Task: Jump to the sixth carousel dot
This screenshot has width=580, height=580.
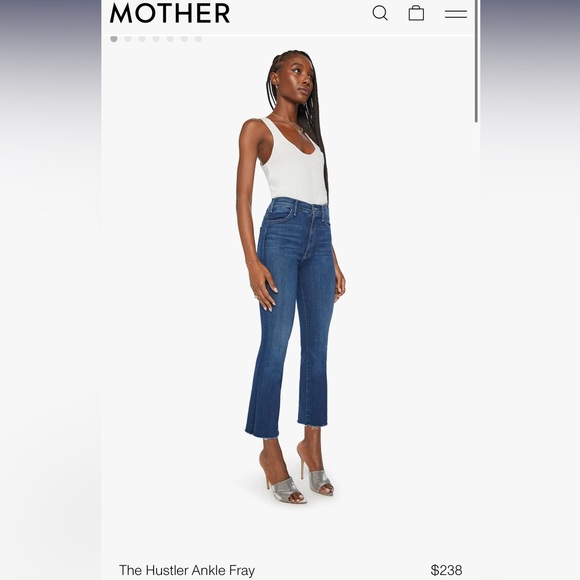Action: click(x=184, y=39)
